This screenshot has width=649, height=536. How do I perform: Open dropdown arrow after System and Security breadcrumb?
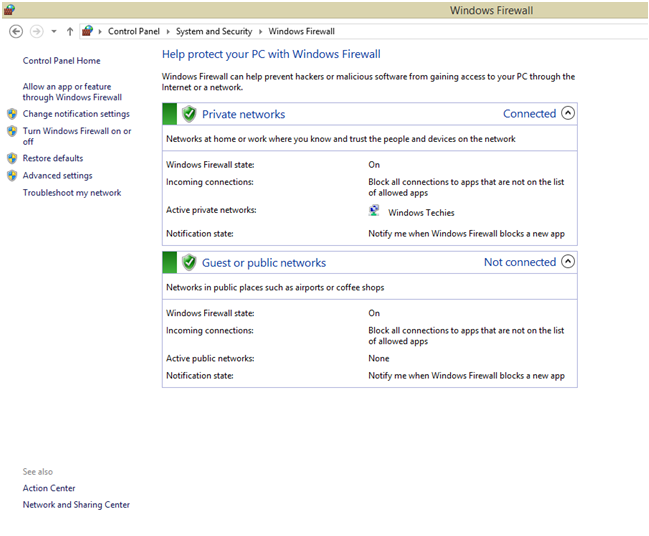pyautogui.click(x=261, y=32)
